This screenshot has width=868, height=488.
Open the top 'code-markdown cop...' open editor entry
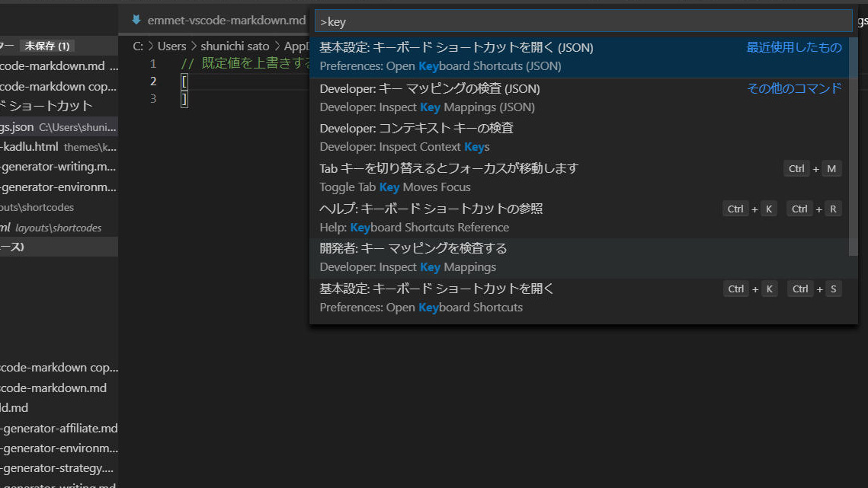point(59,86)
